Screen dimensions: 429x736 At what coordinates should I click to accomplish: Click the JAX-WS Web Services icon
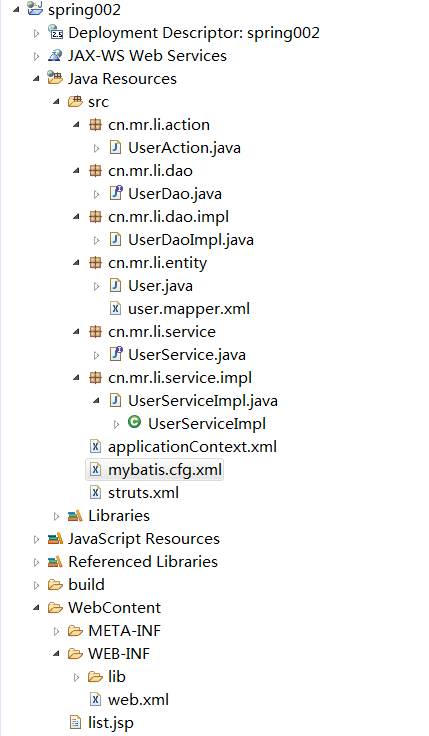(55, 55)
